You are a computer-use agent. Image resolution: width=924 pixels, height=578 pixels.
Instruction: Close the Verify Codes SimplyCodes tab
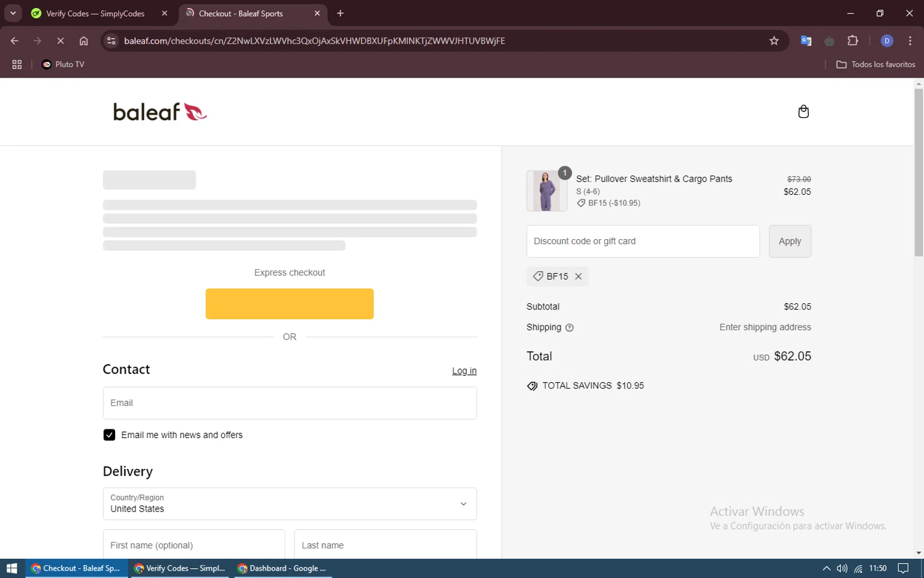click(x=164, y=13)
